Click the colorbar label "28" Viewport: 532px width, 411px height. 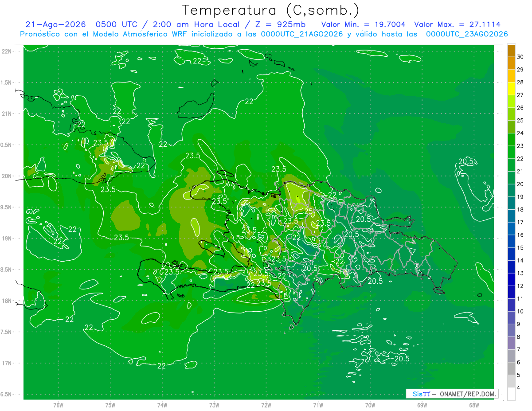coord(520,82)
